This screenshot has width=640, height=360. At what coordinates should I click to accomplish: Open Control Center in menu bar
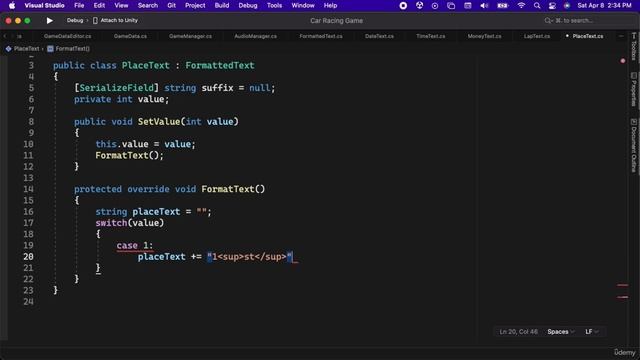coord(552,6)
